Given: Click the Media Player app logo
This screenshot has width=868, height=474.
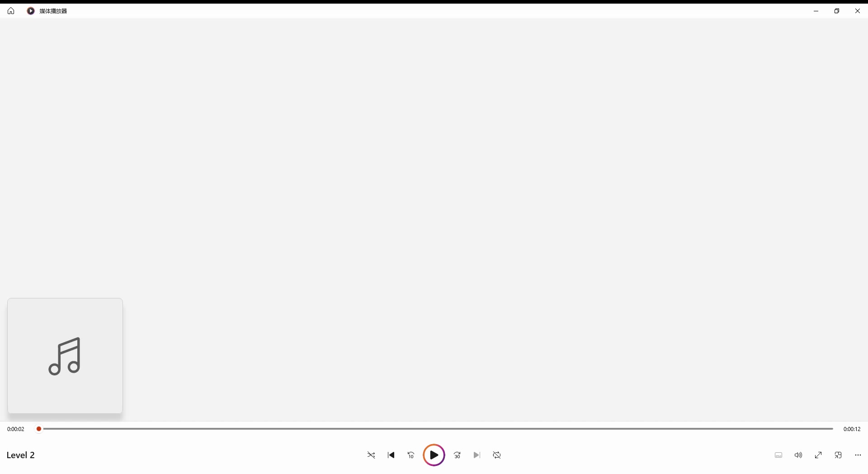Looking at the screenshot, I should pos(31,11).
